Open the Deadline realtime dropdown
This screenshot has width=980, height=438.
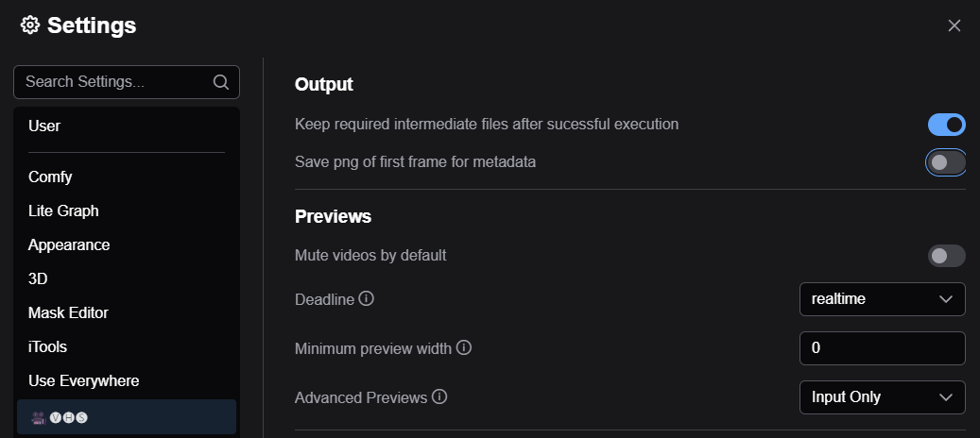click(882, 299)
